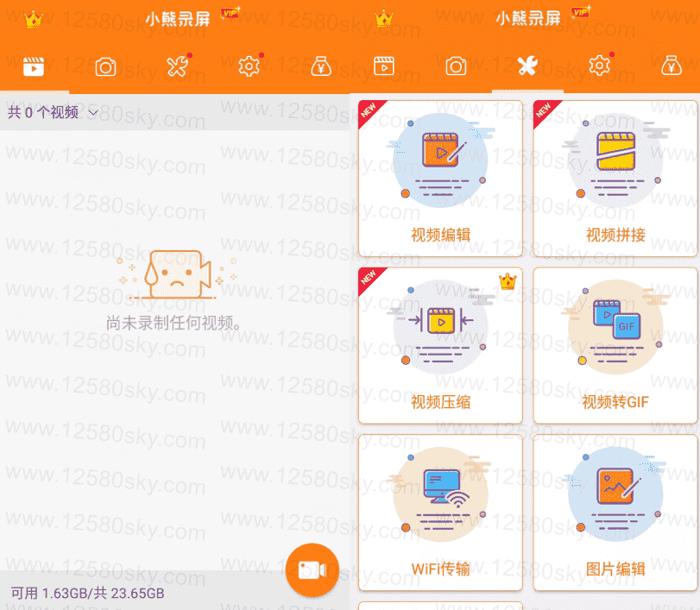Open the 视频编辑 video edit tool
Image resolution: width=700 pixels, height=610 pixels.
click(440, 178)
